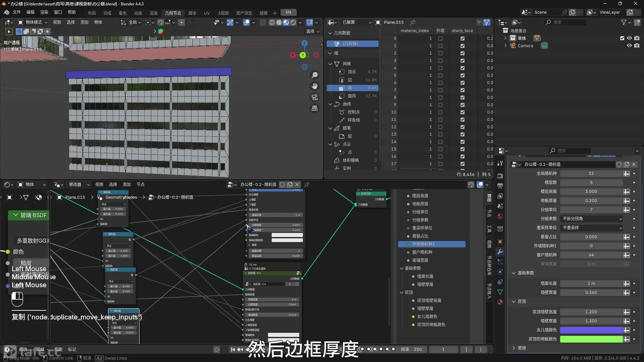Open the 全局 transform orientation dropdown
This screenshot has height=362, width=644.
131,22
